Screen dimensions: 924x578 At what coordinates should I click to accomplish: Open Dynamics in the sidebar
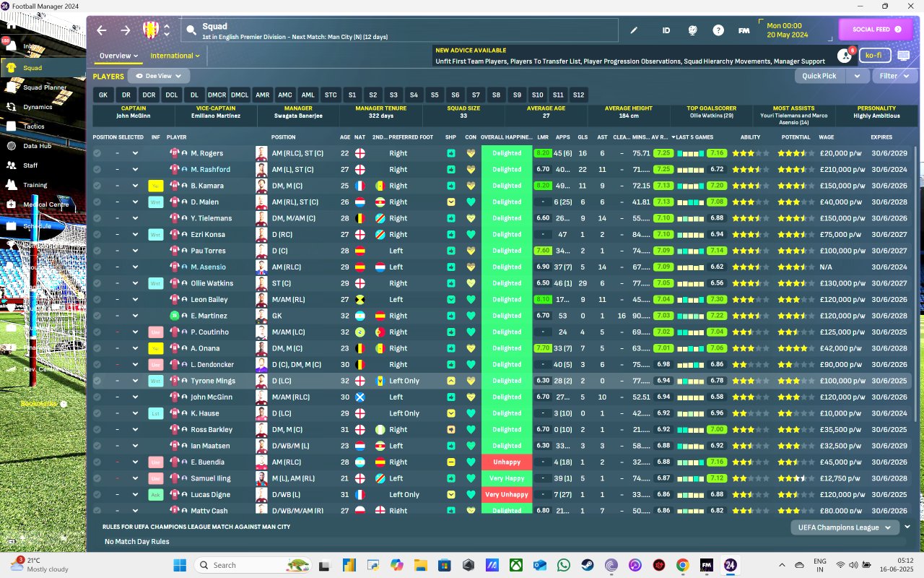click(43, 107)
